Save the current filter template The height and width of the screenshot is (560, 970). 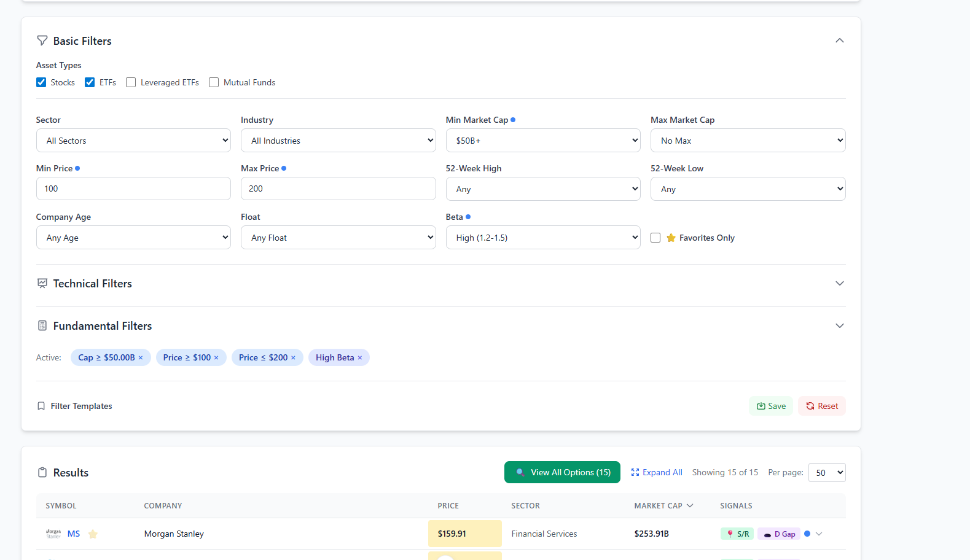coord(771,406)
